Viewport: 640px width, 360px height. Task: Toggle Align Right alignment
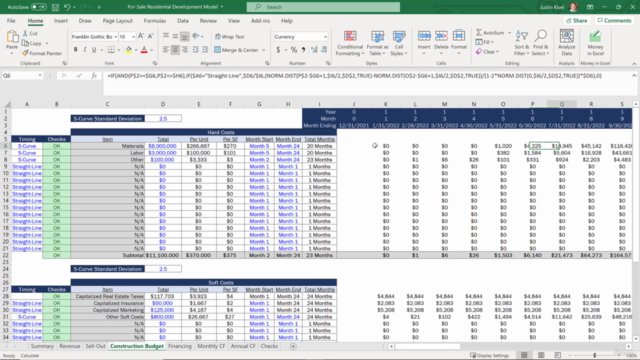click(x=184, y=50)
